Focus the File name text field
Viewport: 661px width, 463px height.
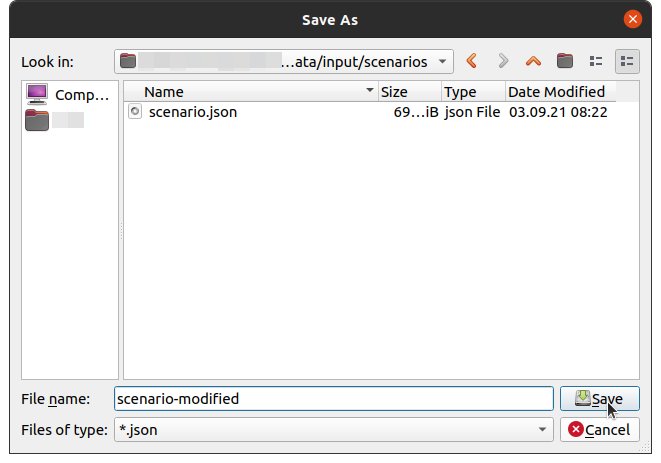tap(333, 399)
